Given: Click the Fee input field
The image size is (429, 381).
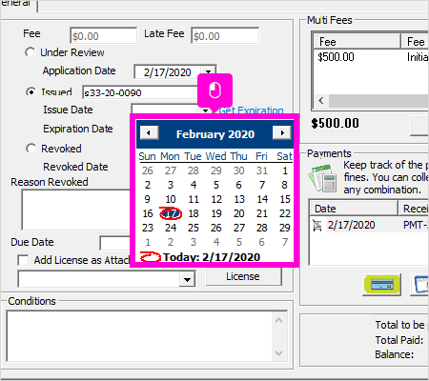Looking at the screenshot, I should click(x=103, y=36).
